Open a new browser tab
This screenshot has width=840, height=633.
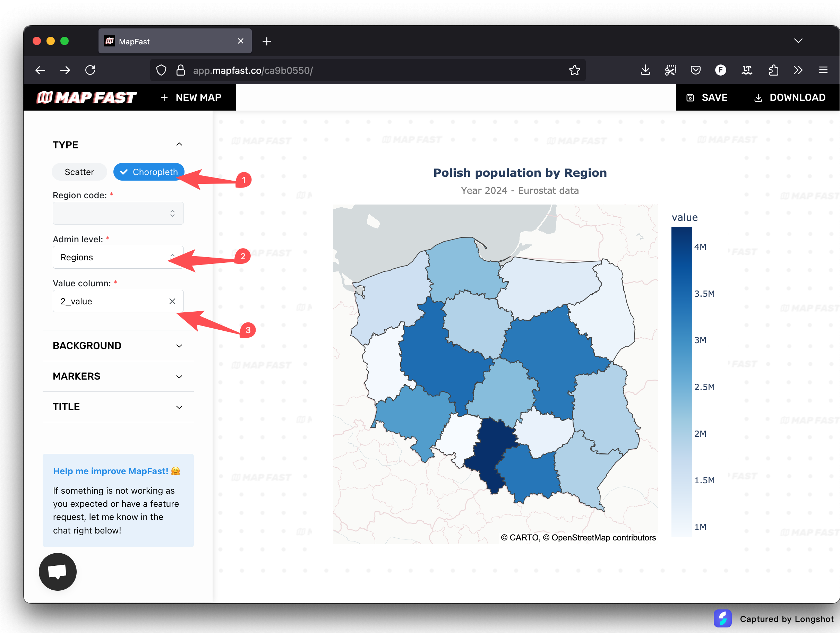click(x=267, y=41)
